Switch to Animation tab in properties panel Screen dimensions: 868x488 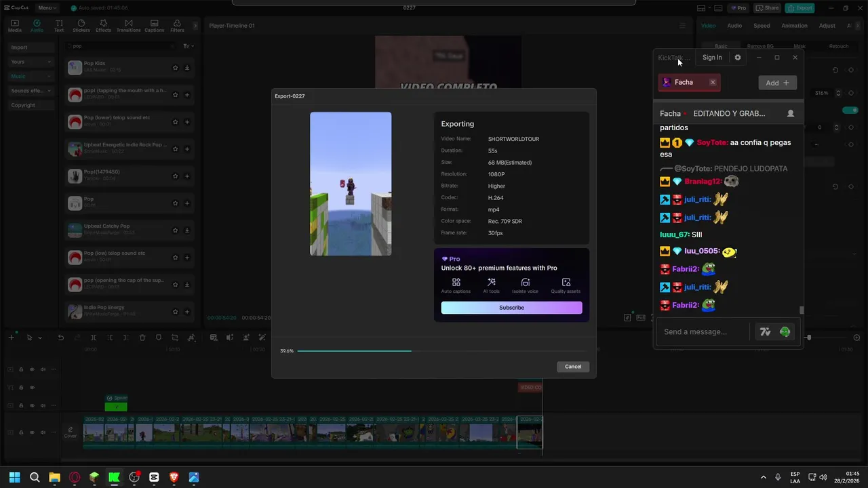(794, 26)
